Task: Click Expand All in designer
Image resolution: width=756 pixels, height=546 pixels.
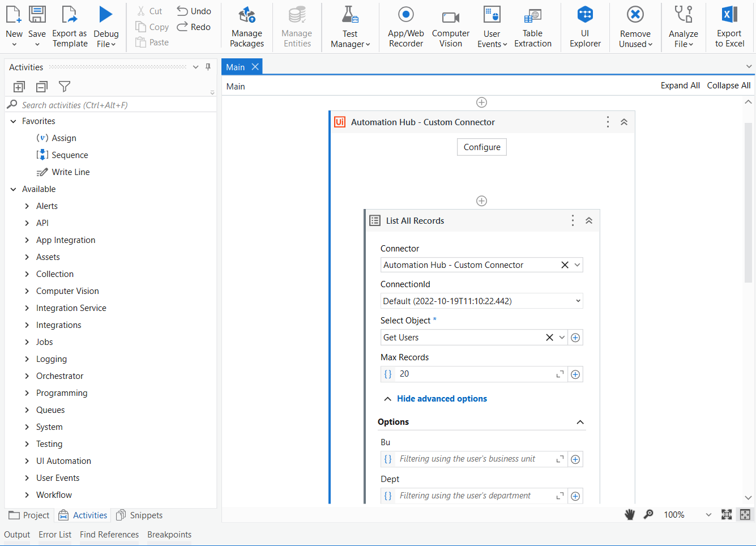Action: [x=680, y=86]
